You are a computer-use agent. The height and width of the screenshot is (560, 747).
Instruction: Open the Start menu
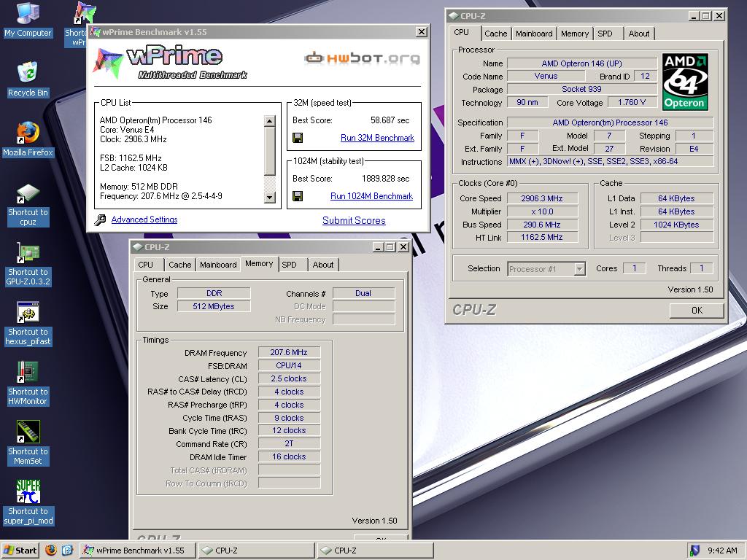pos(20,550)
